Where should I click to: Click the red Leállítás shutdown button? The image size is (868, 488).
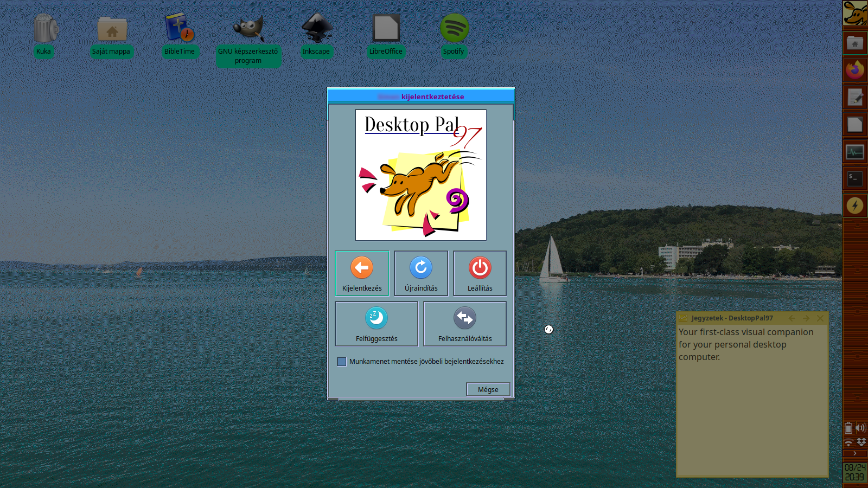[x=480, y=273]
